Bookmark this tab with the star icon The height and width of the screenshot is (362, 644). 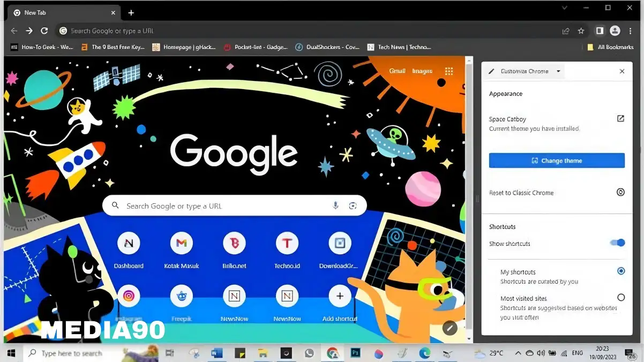581,31
